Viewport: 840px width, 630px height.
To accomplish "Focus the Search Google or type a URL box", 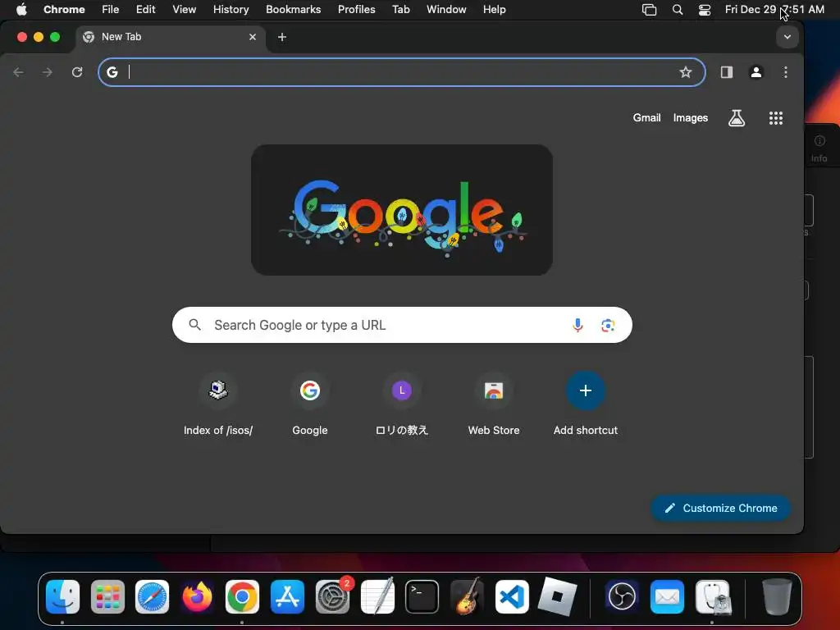I will [x=402, y=325].
